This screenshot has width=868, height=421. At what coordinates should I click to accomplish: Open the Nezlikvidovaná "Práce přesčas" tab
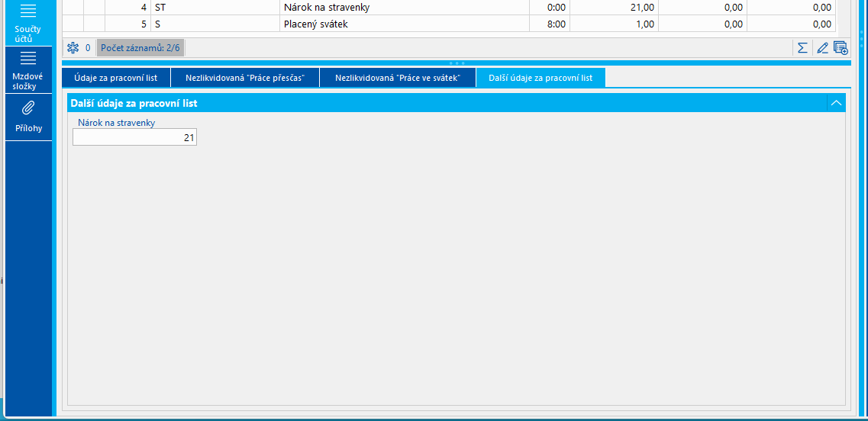click(x=245, y=78)
